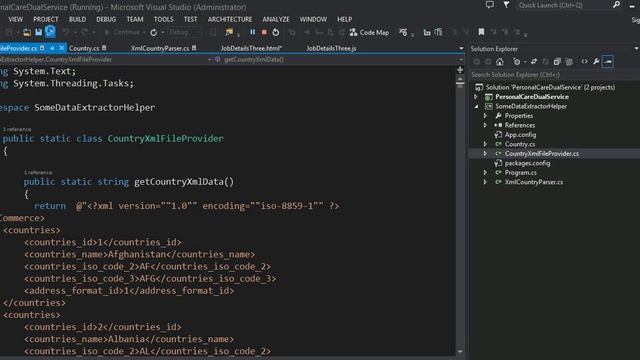
Task: Expand the References node
Action: (485, 125)
